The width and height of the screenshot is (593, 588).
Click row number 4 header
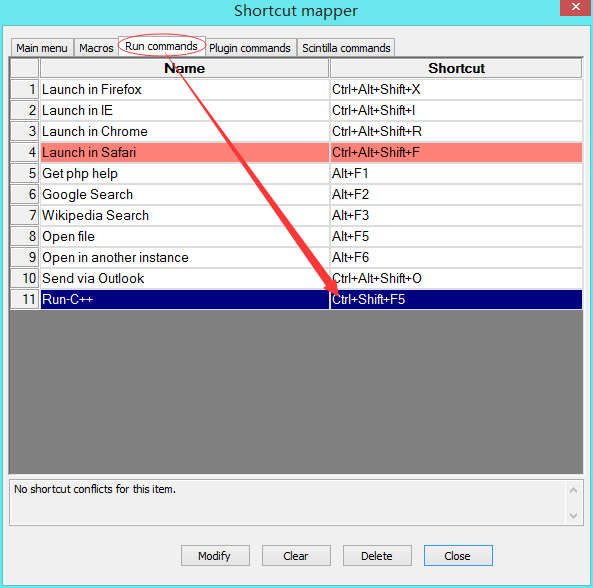25,152
